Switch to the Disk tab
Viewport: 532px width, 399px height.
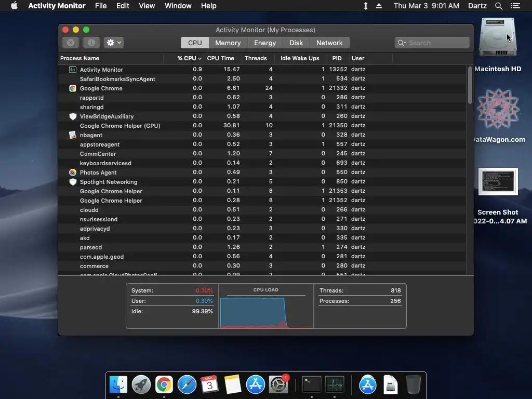(296, 43)
